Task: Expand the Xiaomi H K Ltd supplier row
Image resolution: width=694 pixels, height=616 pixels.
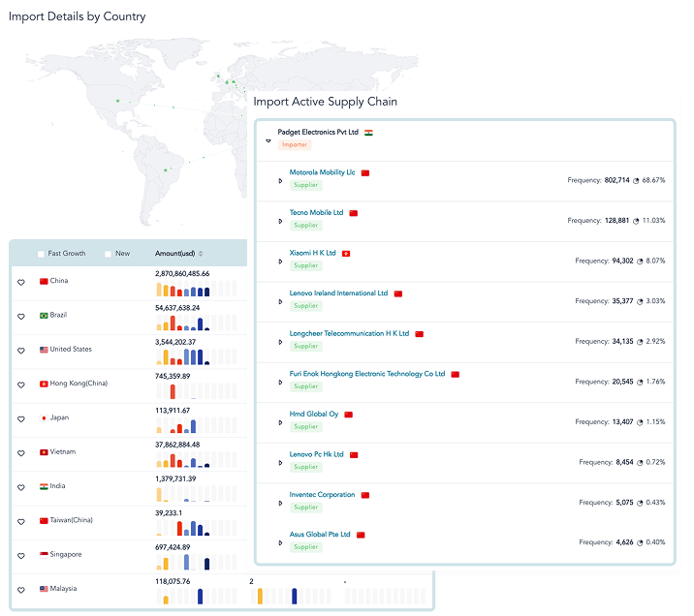Action: pyautogui.click(x=280, y=262)
